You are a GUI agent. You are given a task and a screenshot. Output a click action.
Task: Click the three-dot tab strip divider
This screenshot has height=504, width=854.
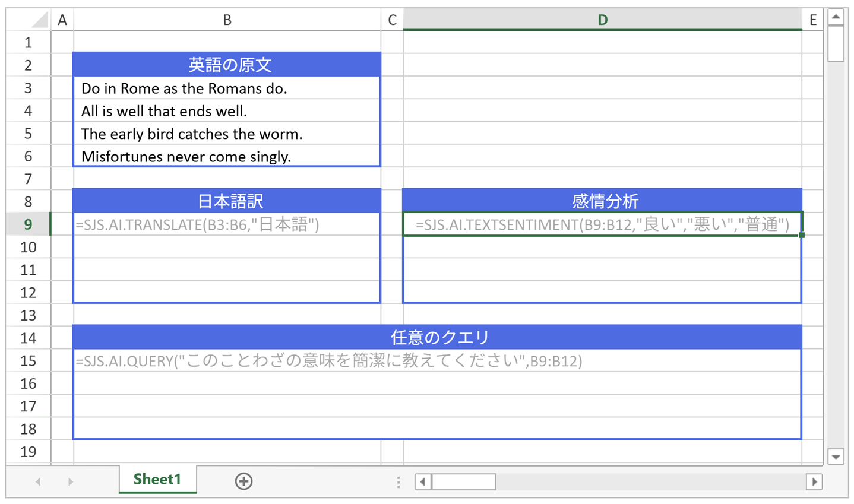pos(398,482)
